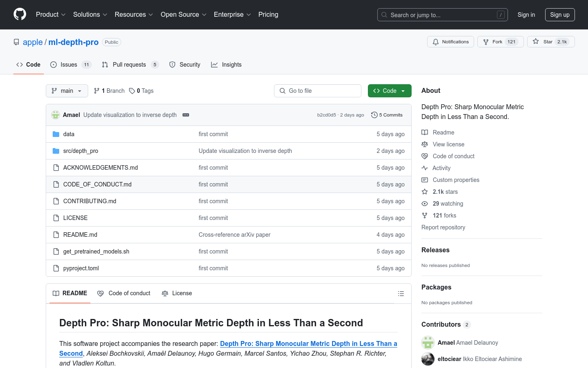Open the README outline list icon
Image resolution: width=588 pixels, height=368 pixels.
pos(401,294)
